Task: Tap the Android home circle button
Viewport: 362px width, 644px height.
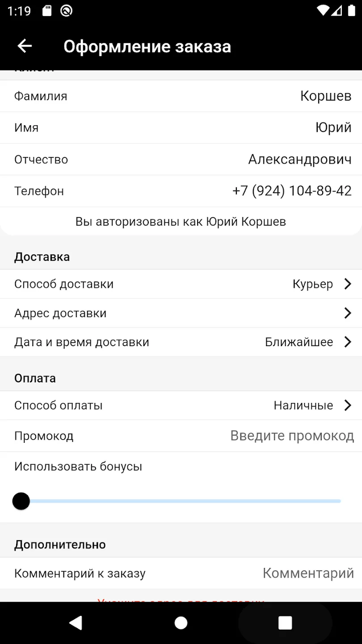Action: [181, 623]
